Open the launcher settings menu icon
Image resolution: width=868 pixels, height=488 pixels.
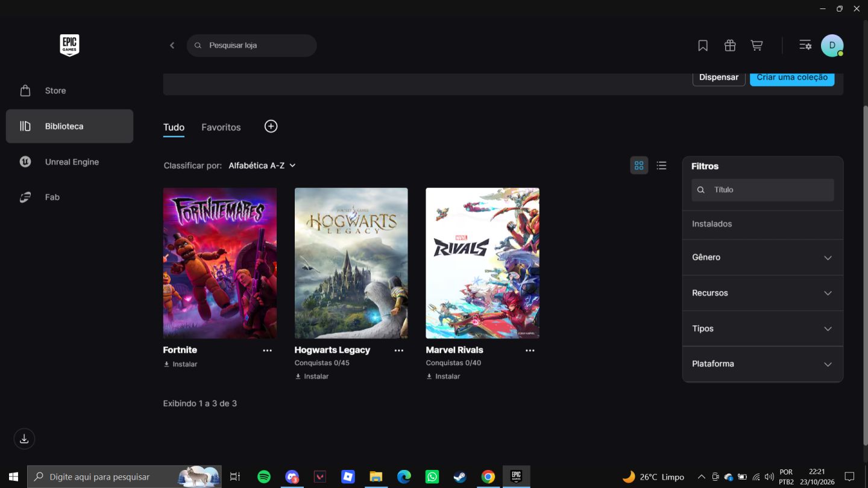[x=805, y=45]
